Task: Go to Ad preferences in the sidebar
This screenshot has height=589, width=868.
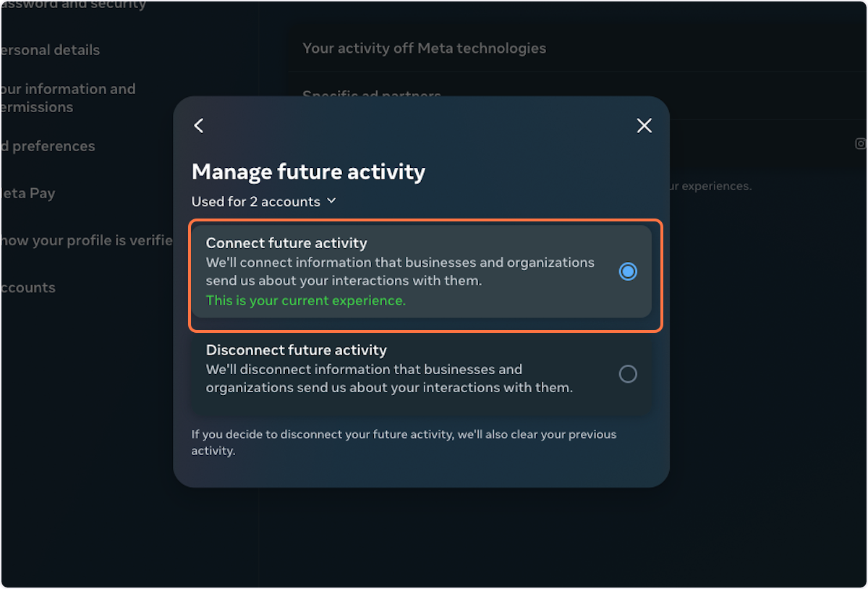Action: click(48, 146)
